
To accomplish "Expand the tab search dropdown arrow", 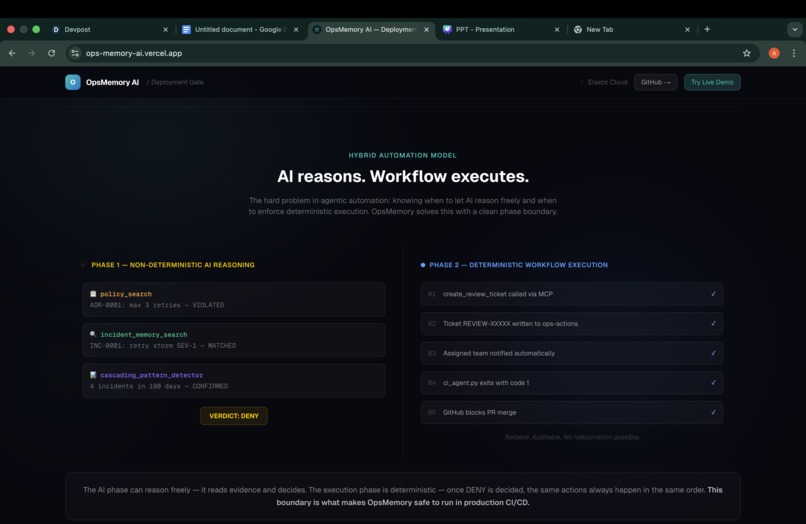I will click(795, 29).
